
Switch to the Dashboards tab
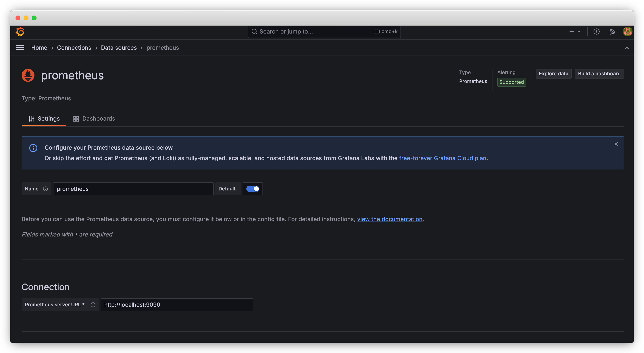94,119
